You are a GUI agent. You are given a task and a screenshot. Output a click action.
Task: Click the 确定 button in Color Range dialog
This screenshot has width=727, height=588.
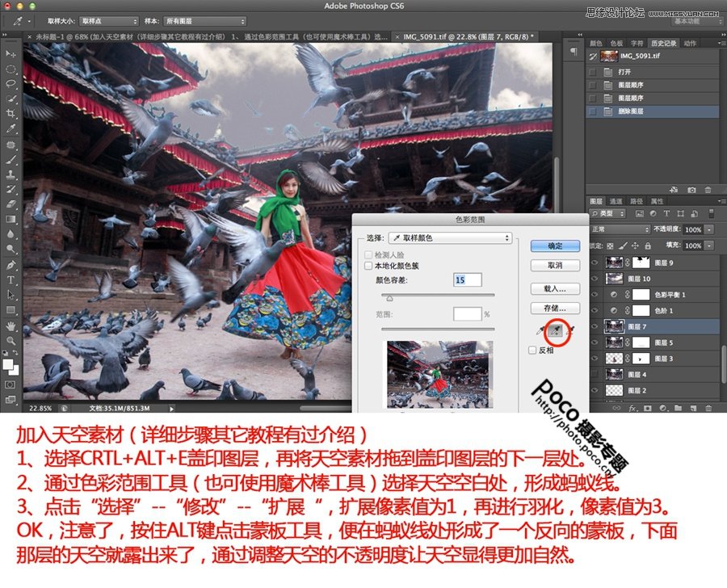click(x=555, y=246)
